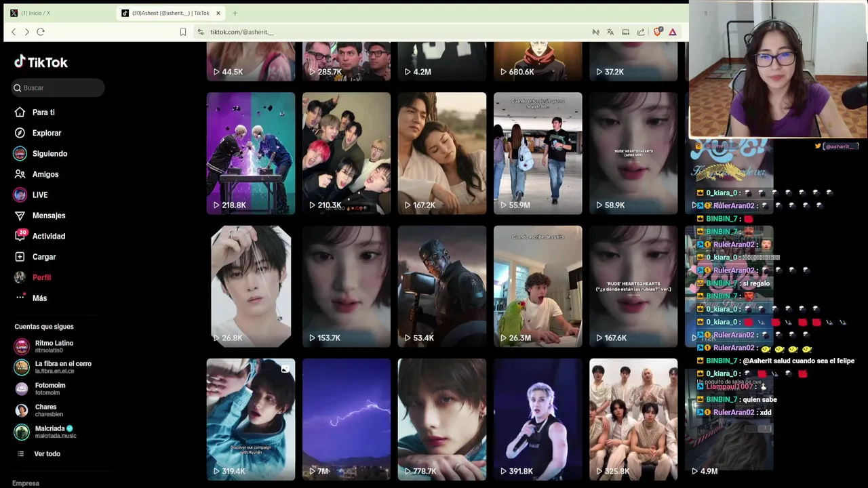Screen dimensions: 868x488
Task: Open video with 218.8K views
Action: point(251,153)
